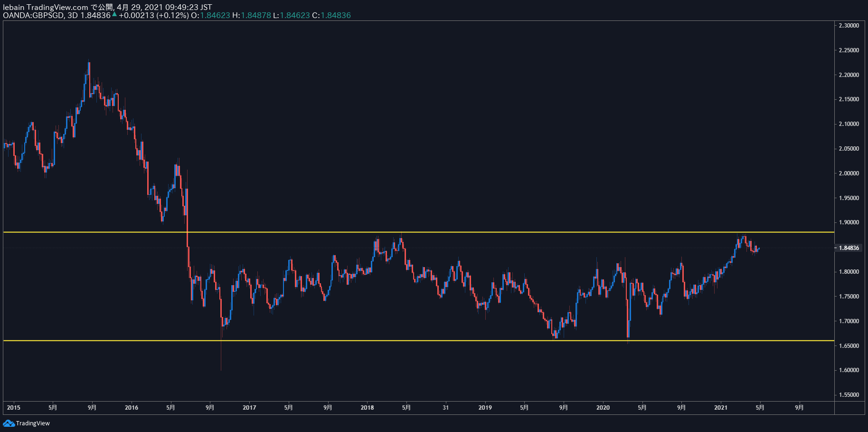Click the open value O:1.84623
The width and height of the screenshot is (868, 432).
coord(210,15)
